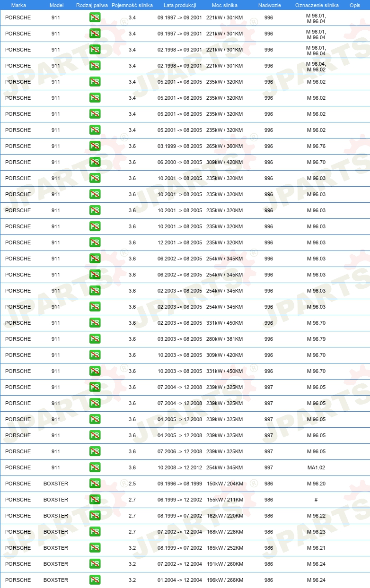Viewport: 370px width, 588px height.
Task: Click fuel icon in 911 10.2003 309kW row
Action: pos(95,355)
